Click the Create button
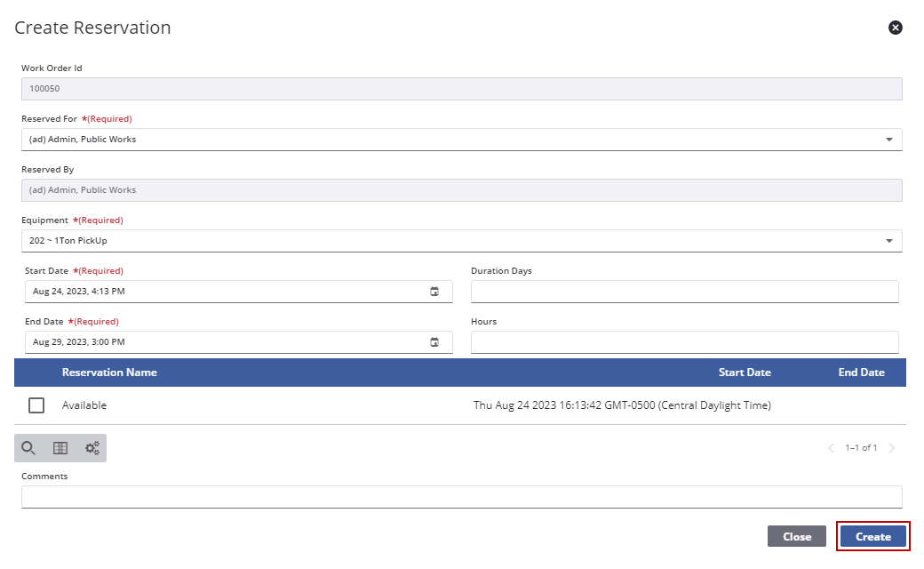The width and height of the screenshot is (924, 569). pos(872,537)
